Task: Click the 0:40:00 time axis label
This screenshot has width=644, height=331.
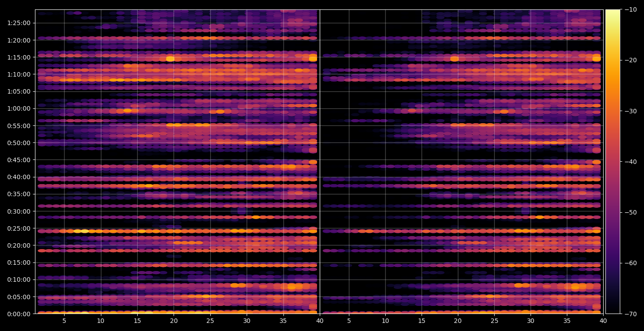Action: click(x=19, y=177)
